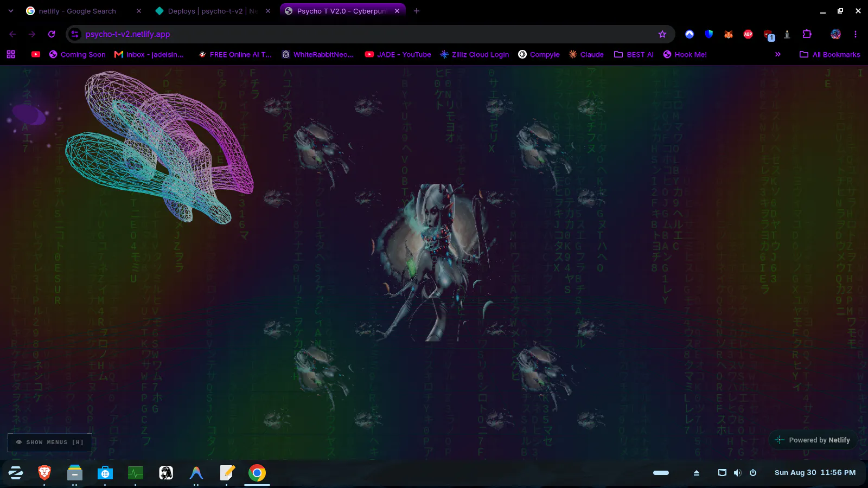Open the Text Editor from the taskbar
868x488 pixels.
pos(227,473)
